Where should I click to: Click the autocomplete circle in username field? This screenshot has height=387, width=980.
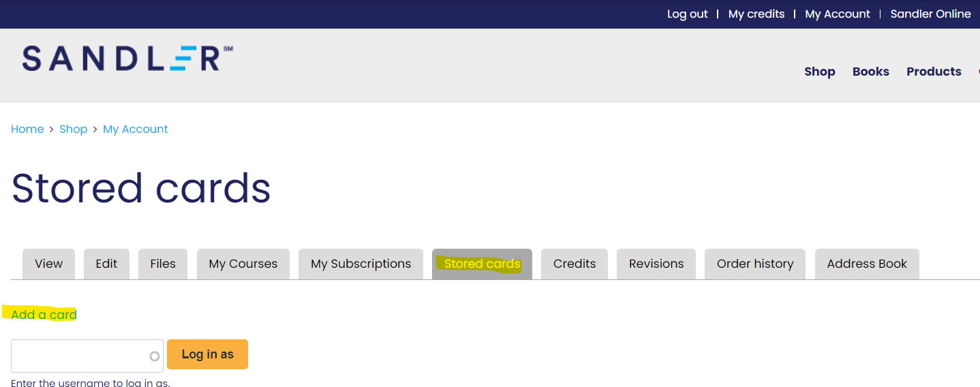click(155, 356)
